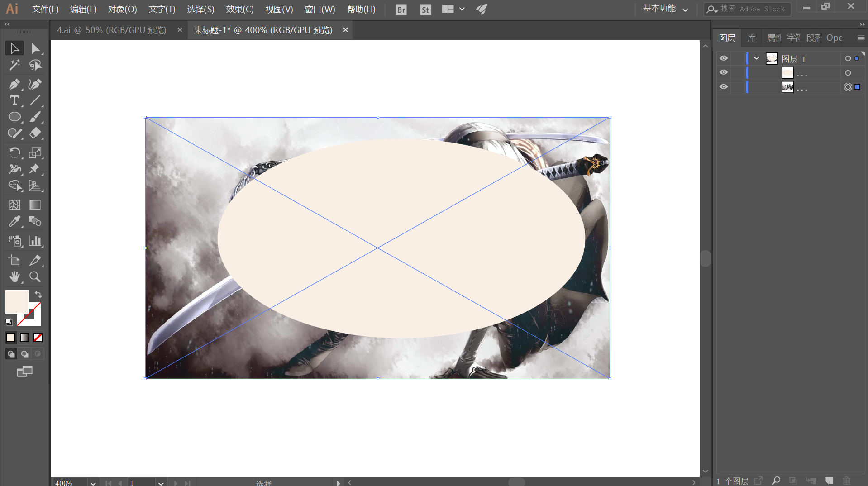Image resolution: width=868 pixels, height=486 pixels.
Task: Select the Shape Builder tool
Action: click(14, 185)
